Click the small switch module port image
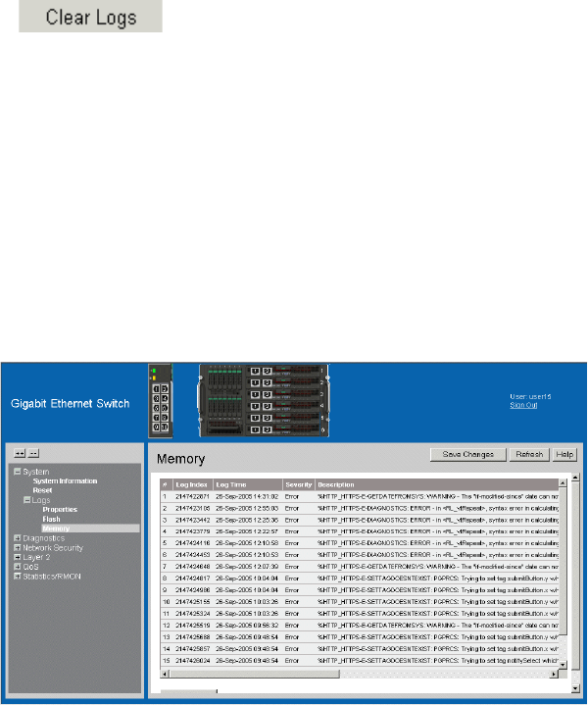 click(x=161, y=401)
